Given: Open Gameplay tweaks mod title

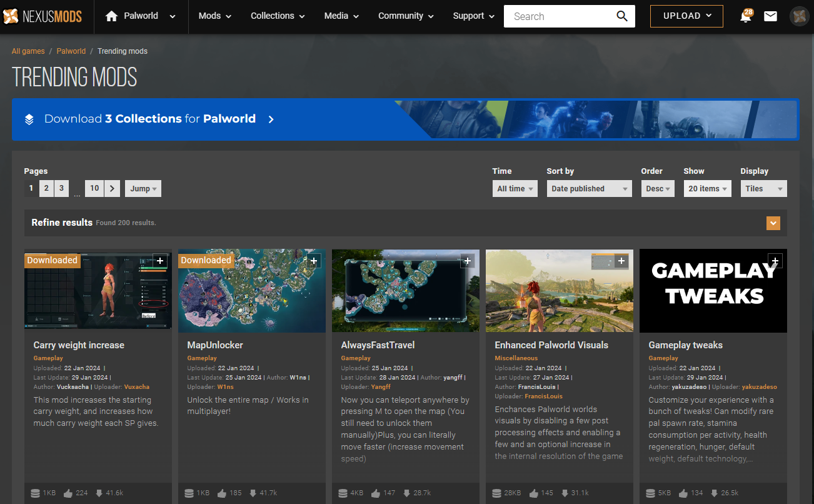Looking at the screenshot, I should click(x=685, y=345).
